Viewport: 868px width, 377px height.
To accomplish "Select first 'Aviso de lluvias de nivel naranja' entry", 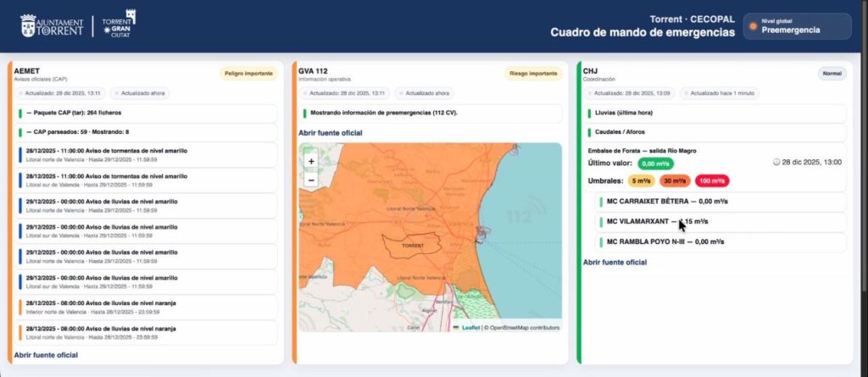I will click(146, 306).
